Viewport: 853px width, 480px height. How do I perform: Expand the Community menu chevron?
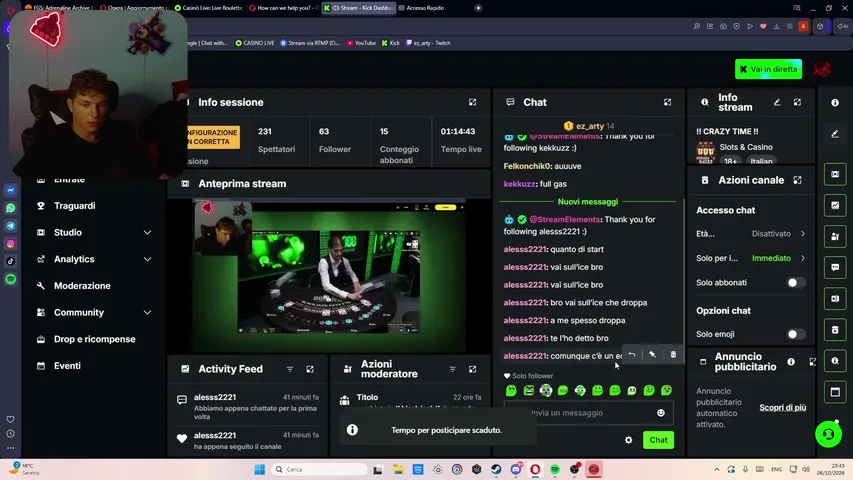(x=147, y=312)
